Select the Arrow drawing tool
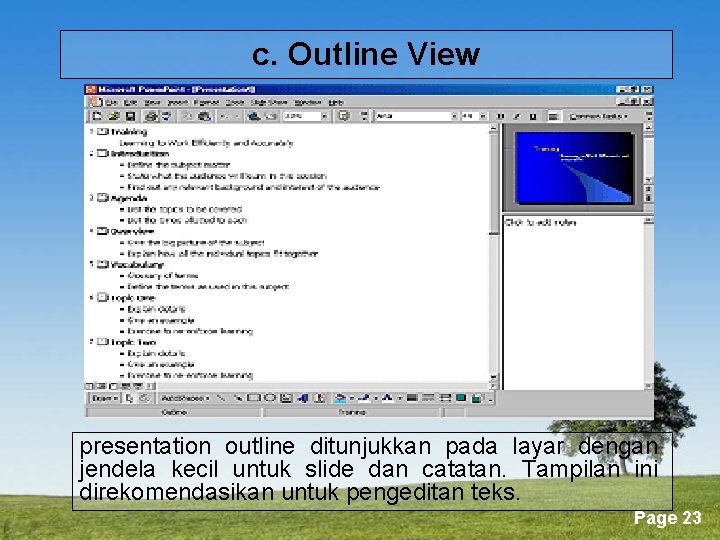720x540 pixels. (x=237, y=398)
